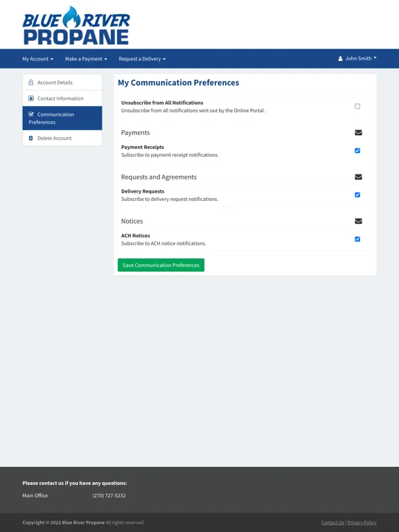This screenshot has height=532, width=399.
Task: Save Communication Preferences
Action: (x=161, y=265)
